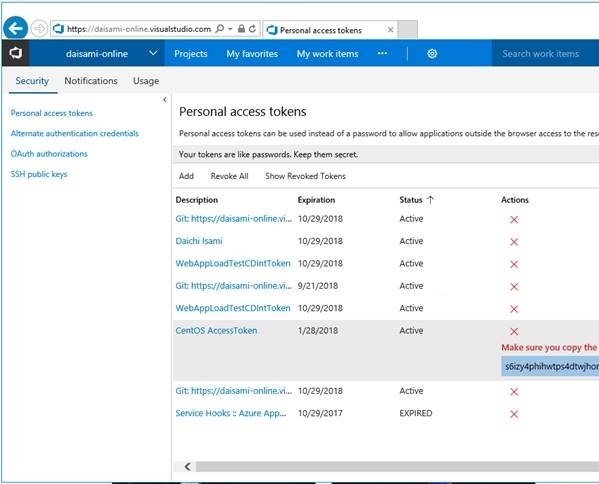
Task: Click the Personal access tokens page heading
Action: pos(243,112)
